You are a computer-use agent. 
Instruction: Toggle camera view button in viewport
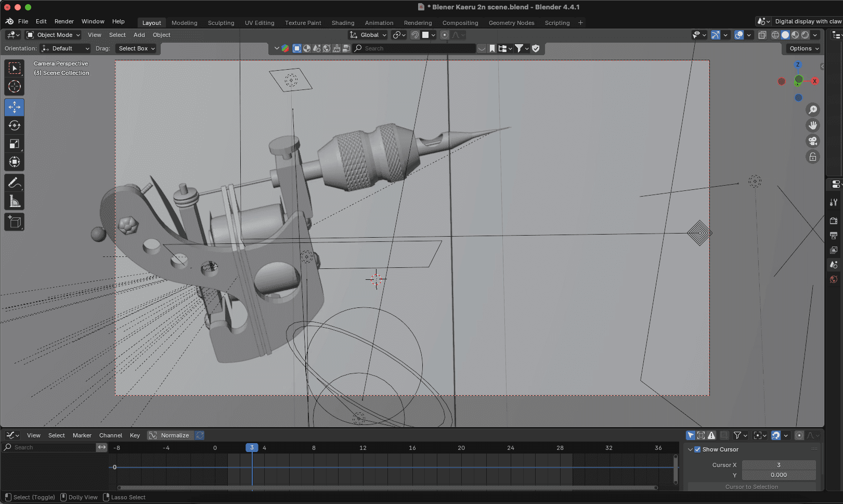pyautogui.click(x=812, y=141)
